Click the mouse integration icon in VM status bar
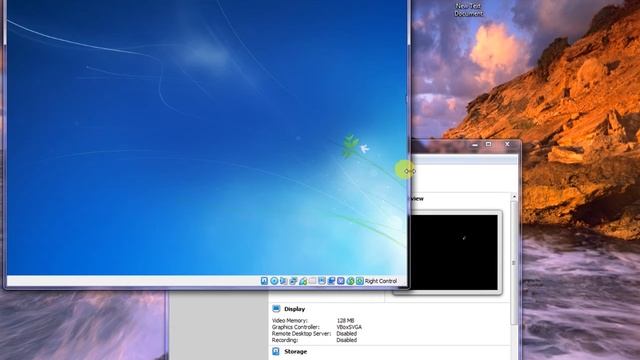Viewport: 640px width, 360px height. coord(350,281)
